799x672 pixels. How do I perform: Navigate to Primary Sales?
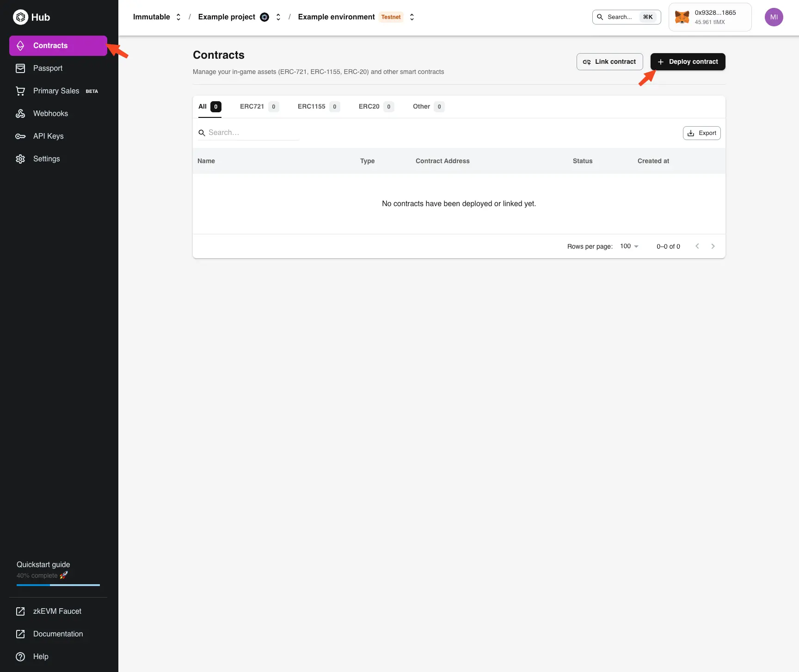coord(56,91)
